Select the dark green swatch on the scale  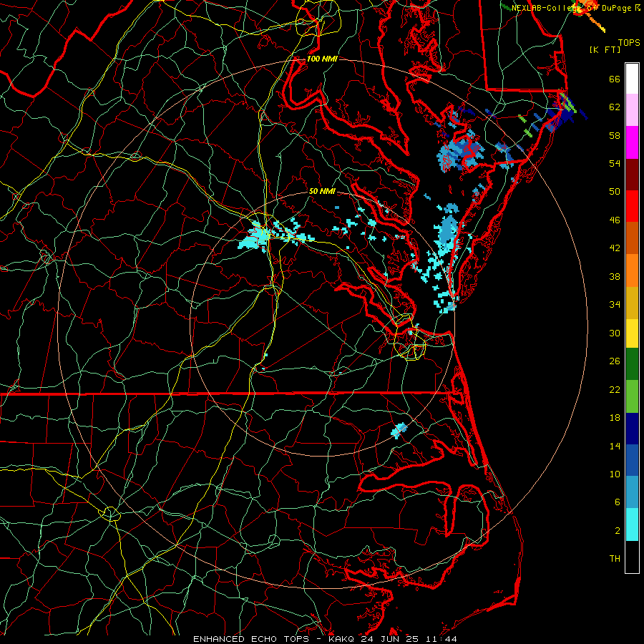click(632, 364)
